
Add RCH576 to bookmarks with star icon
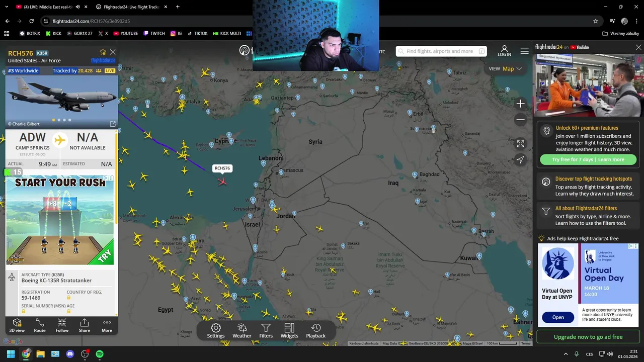click(103, 52)
